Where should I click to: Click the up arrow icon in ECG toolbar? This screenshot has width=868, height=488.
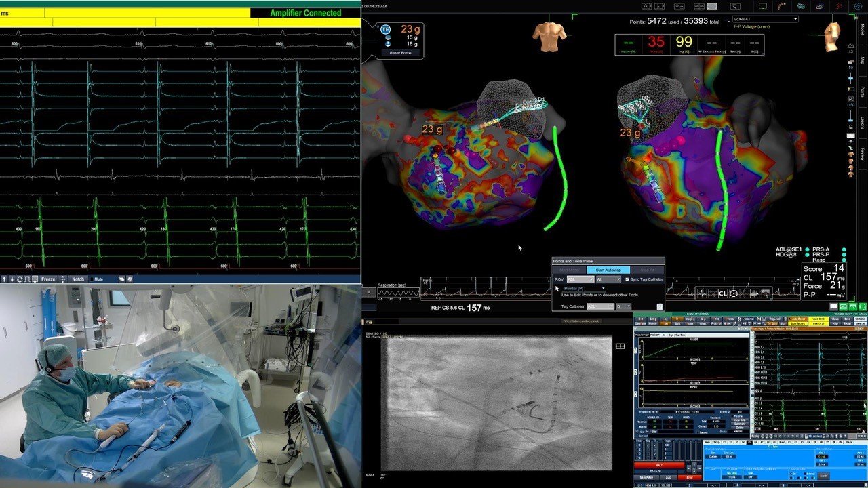[x=4, y=279]
